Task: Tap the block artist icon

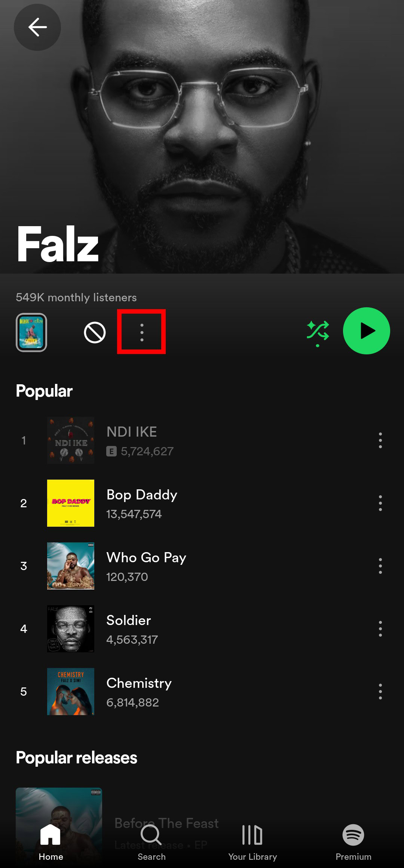Action: (95, 332)
